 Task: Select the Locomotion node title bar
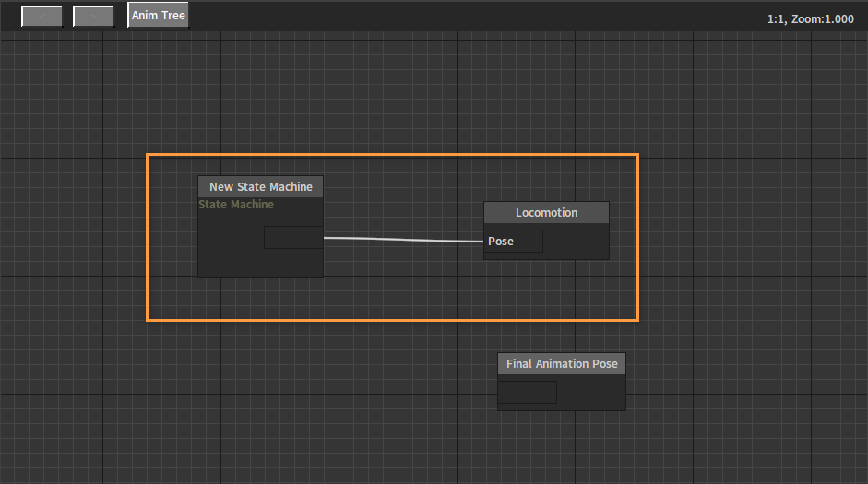click(546, 213)
